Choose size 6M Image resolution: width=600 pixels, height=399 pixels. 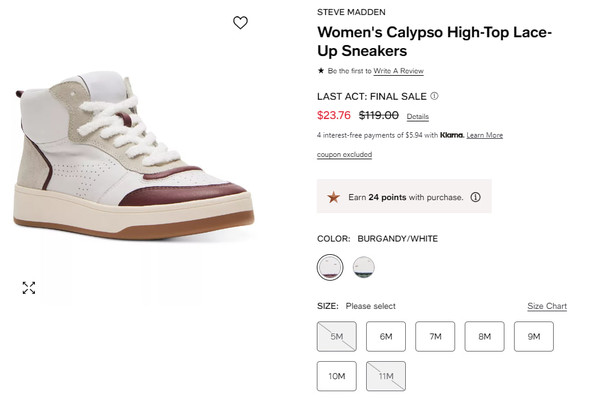[386, 337]
